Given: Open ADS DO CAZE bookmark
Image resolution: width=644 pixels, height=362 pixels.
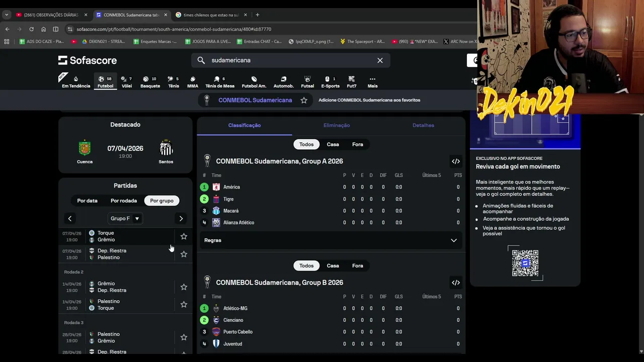Looking at the screenshot, I should point(41,42).
